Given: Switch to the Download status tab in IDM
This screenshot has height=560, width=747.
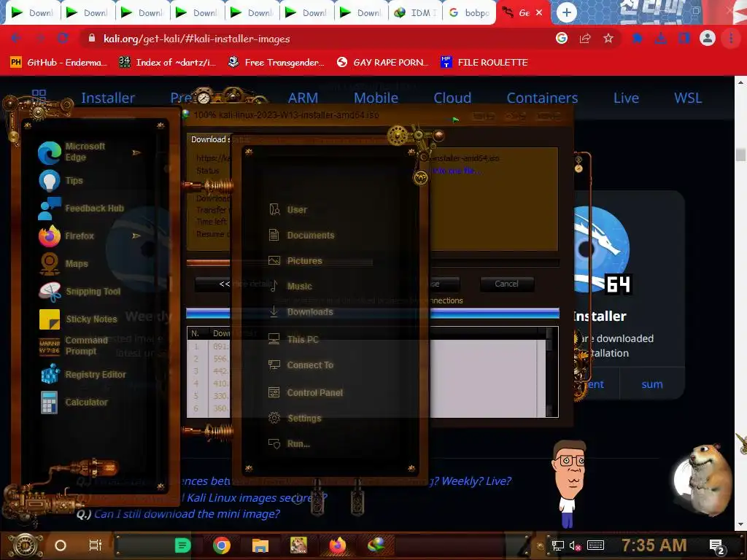Looking at the screenshot, I should pos(210,139).
